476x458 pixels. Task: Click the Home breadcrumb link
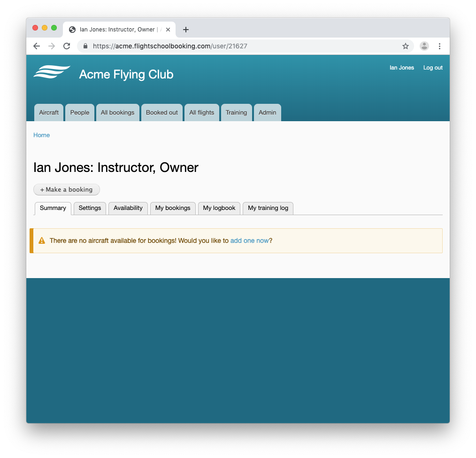[x=41, y=135]
